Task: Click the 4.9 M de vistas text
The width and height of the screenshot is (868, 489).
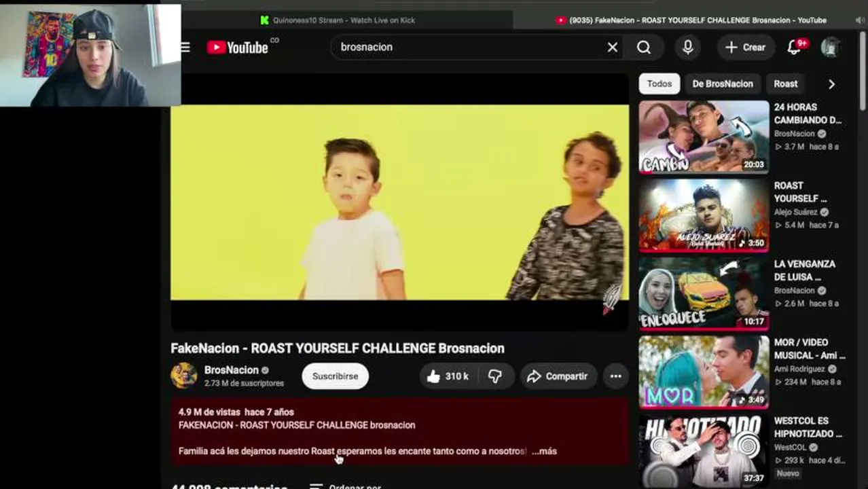Action: coord(209,412)
